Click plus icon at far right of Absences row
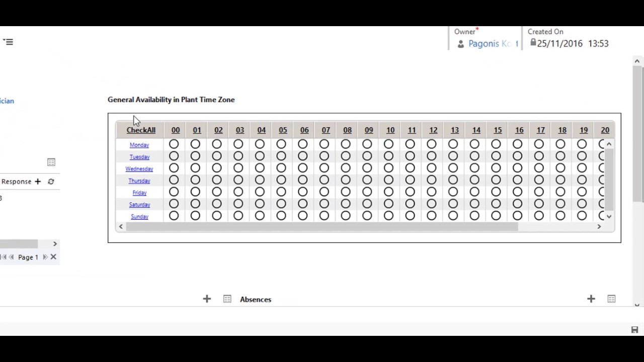The image size is (644, 362). (x=591, y=299)
